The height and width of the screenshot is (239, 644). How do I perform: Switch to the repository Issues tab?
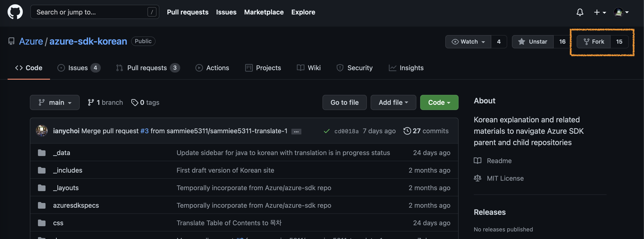79,68
